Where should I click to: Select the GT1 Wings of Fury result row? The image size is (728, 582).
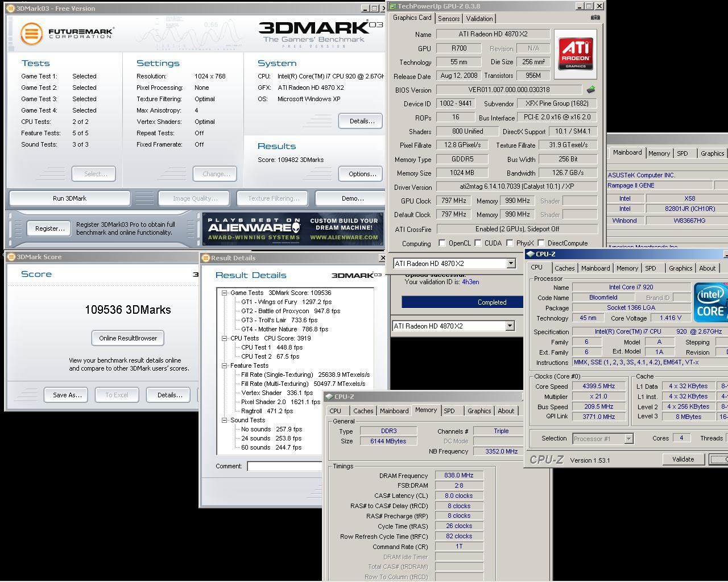[286, 302]
